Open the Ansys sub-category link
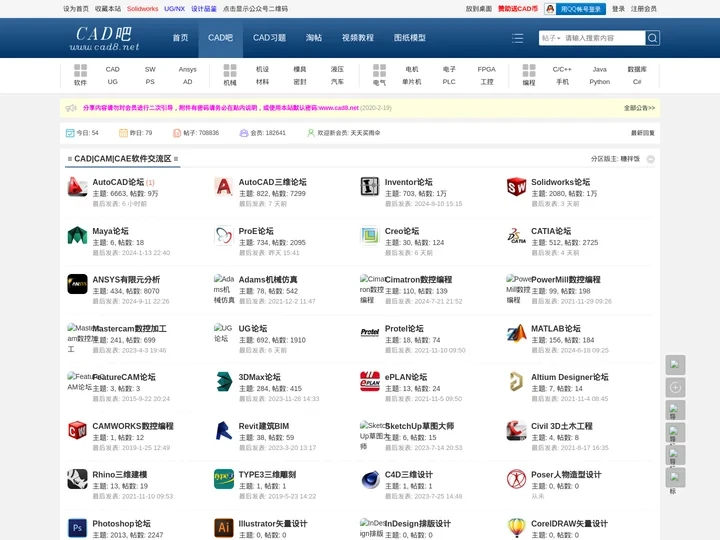Viewport: 720px width, 540px height. click(187, 69)
